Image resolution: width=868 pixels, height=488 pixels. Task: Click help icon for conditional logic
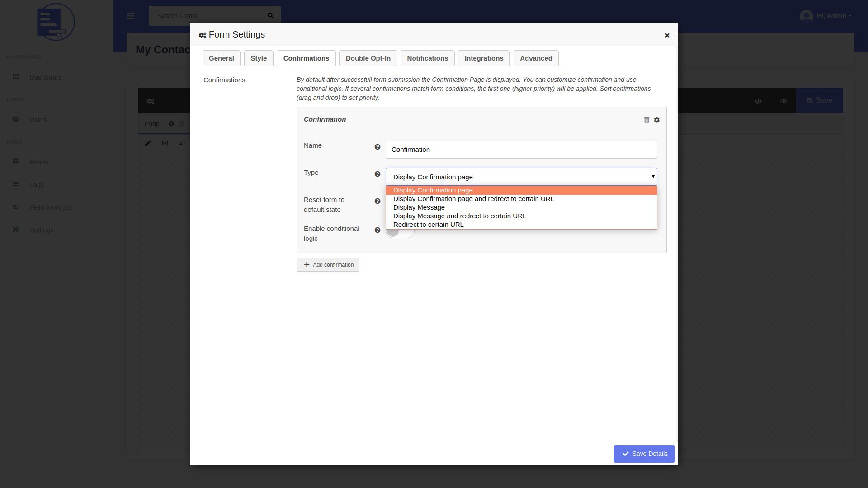377,230
